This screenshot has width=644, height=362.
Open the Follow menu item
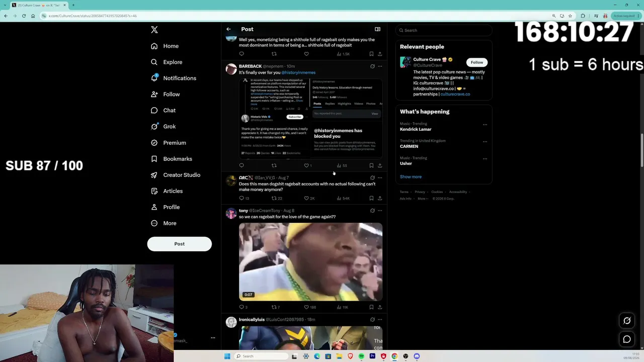[165, 95]
